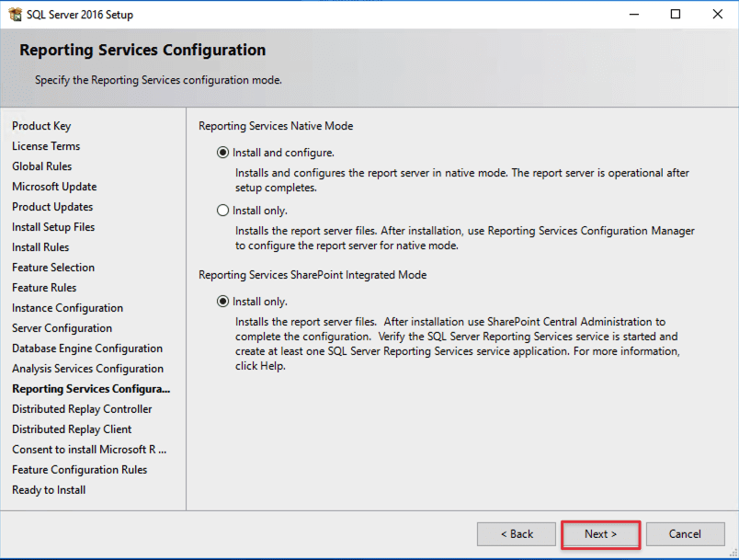Open Database Engine Configuration step
The width and height of the screenshot is (739, 560).
pos(87,349)
